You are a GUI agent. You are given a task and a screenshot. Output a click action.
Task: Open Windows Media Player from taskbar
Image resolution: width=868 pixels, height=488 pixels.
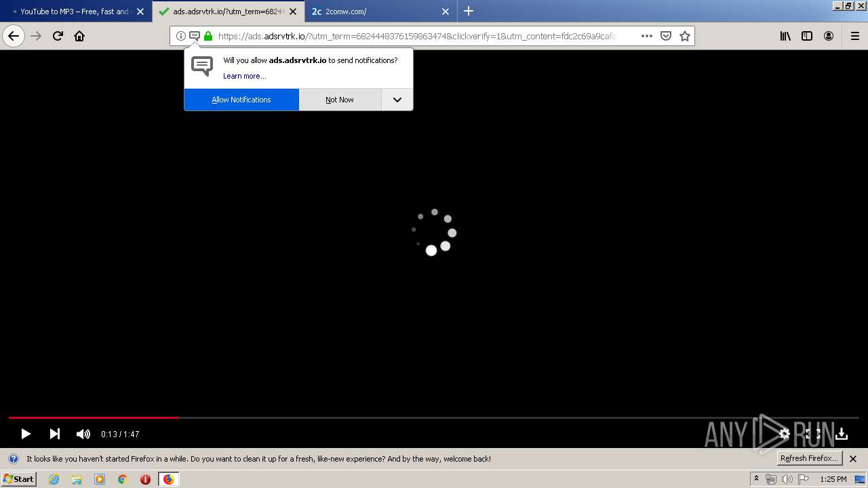click(x=100, y=479)
